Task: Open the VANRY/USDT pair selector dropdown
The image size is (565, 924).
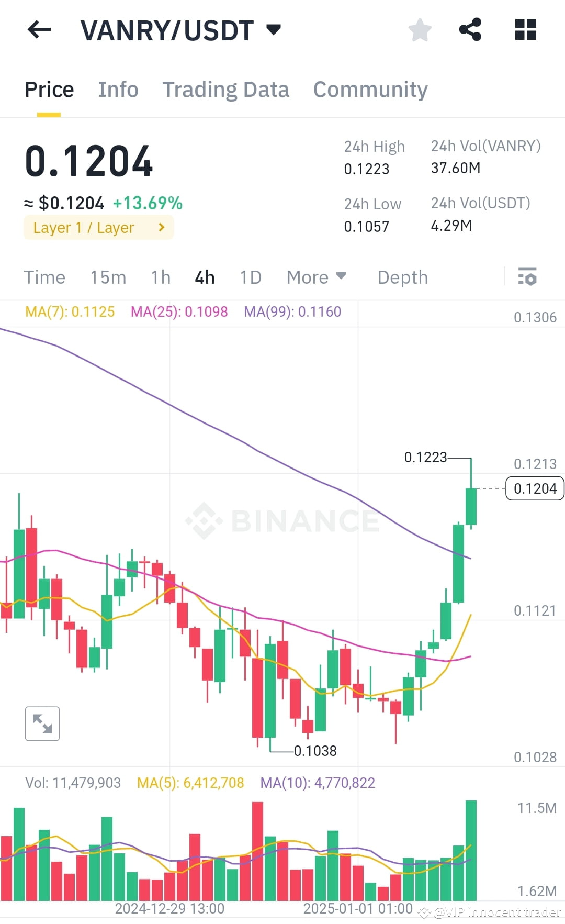Action: pos(274,30)
